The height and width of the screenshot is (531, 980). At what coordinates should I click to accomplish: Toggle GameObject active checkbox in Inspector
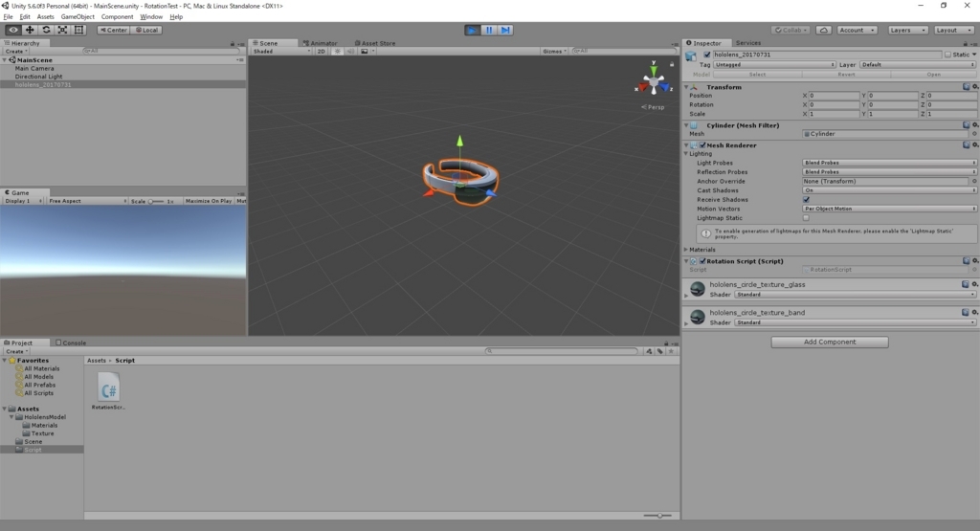(x=707, y=55)
